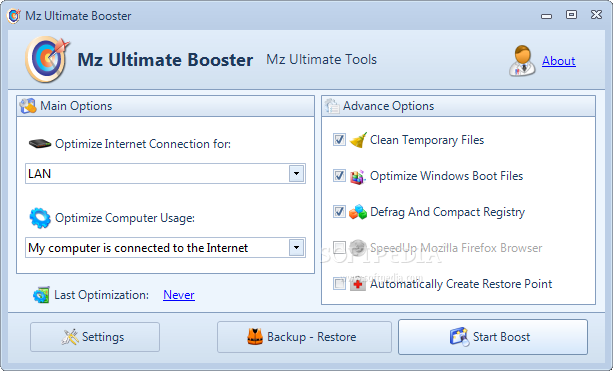Click the 'Last Optimization:' label

pyautogui.click(x=102, y=295)
